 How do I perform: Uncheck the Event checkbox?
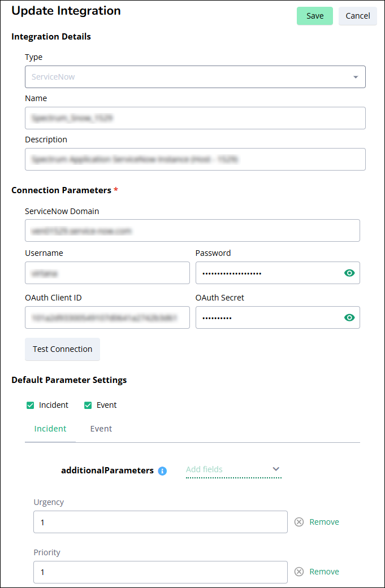point(88,406)
